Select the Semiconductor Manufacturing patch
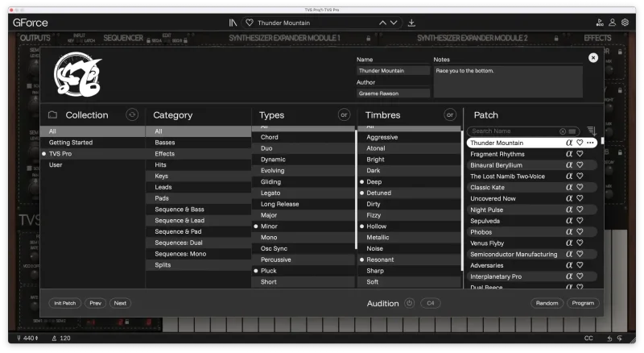644x353 pixels. (531, 254)
